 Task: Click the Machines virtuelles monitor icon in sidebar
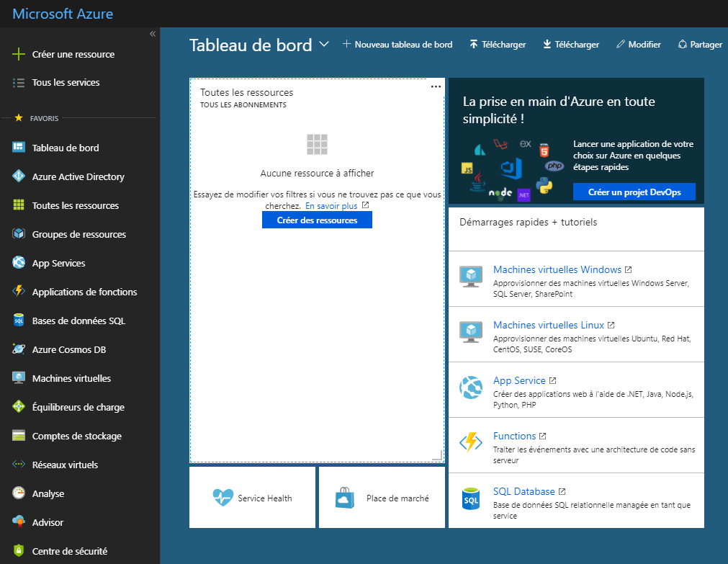pos(19,377)
